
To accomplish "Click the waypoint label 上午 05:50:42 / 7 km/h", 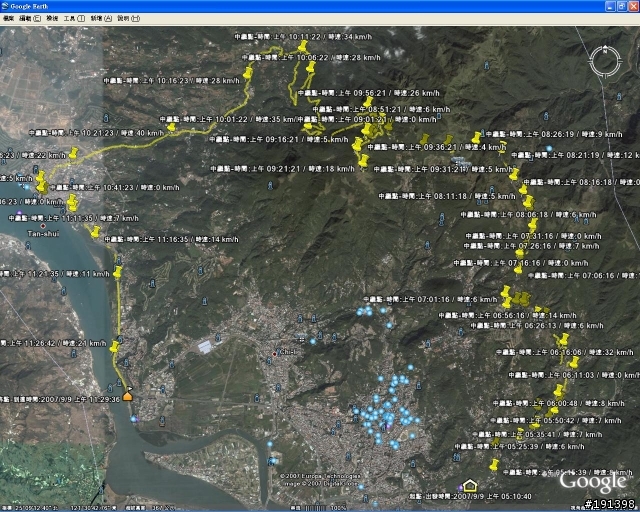I will point(556,420).
